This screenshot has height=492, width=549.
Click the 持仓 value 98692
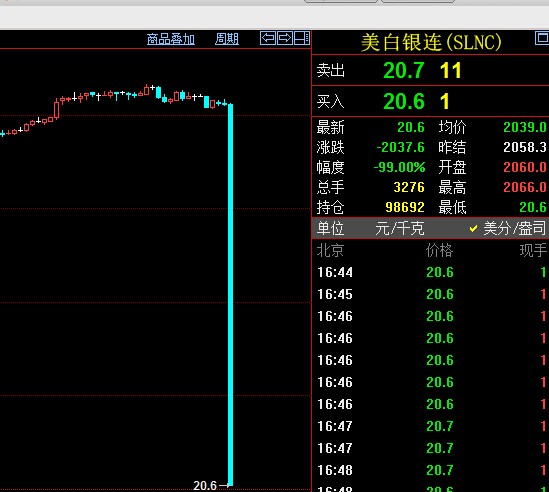(x=405, y=207)
